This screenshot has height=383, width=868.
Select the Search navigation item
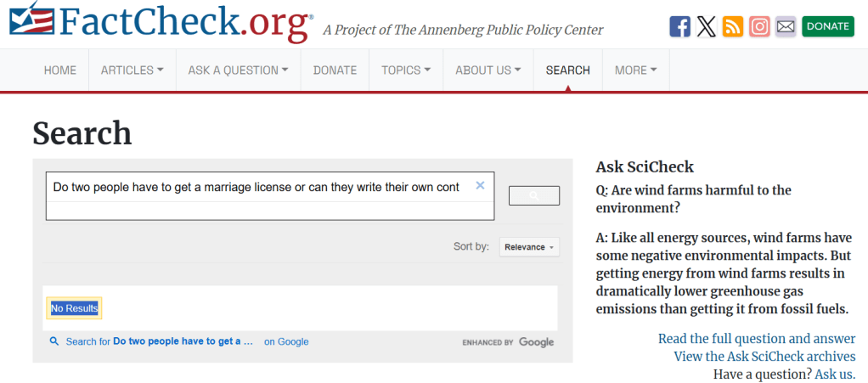[x=568, y=70]
